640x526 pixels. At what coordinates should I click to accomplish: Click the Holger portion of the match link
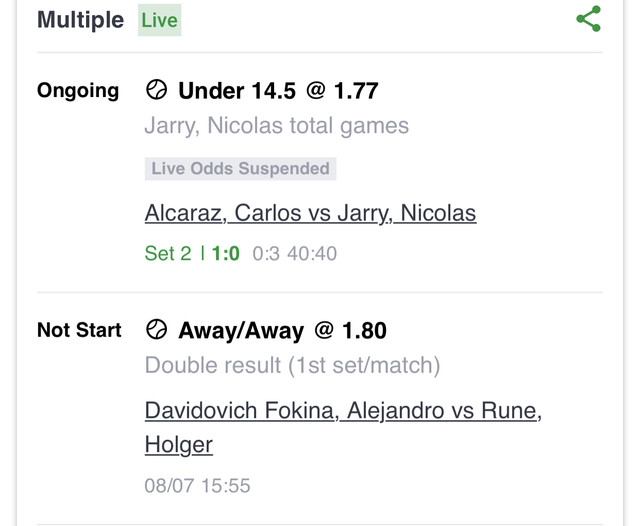point(179,445)
